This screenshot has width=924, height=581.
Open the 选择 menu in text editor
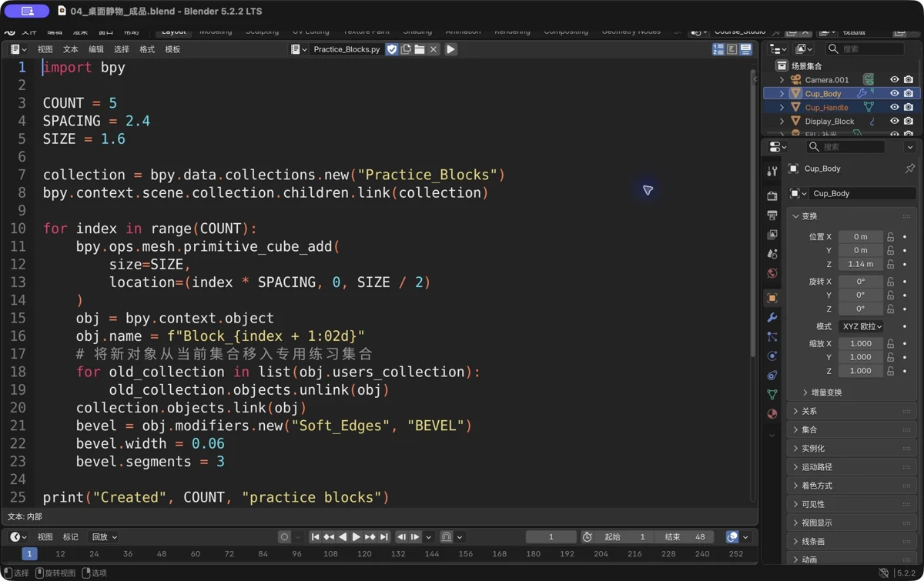pyautogui.click(x=122, y=49)
